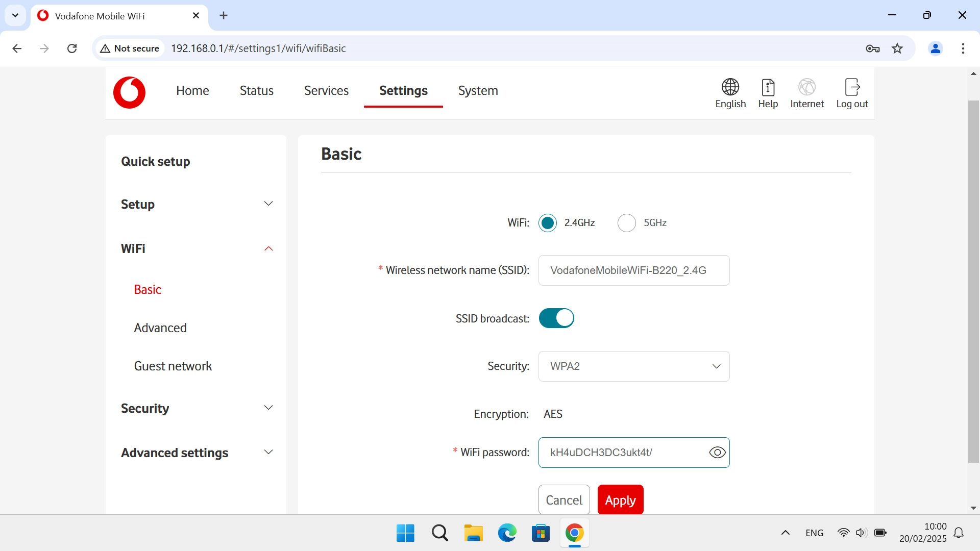The width and height of the screenshot is (980, 551).
Task: Bookmark this page with the star icon
Action: pos(897,48)
